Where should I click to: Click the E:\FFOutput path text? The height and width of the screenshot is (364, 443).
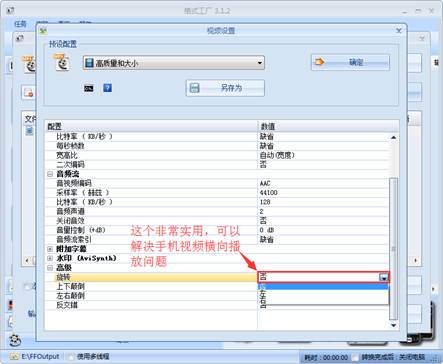point(40,356)
